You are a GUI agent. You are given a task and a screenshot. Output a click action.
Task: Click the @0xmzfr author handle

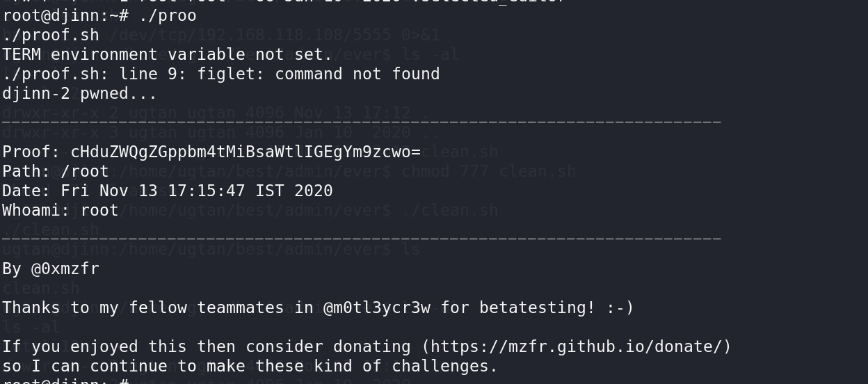[x=65, y=269]
